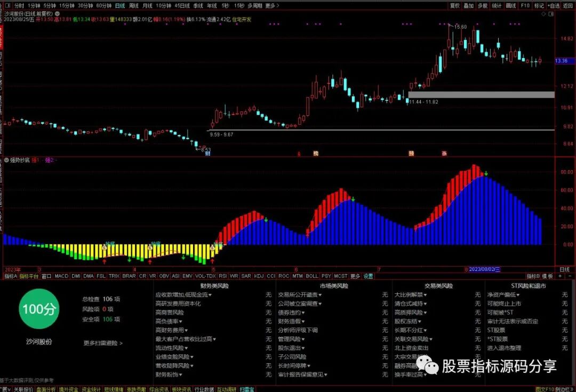576x392 pixels.
Task: Expand the 交易所公开谴责 item
Action: [300, 294]
